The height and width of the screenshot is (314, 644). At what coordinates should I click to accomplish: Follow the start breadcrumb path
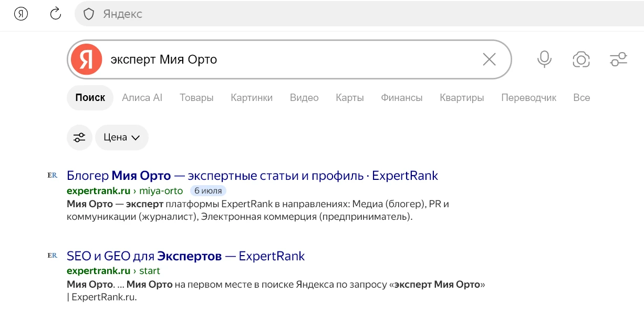[x=150, y=271]
